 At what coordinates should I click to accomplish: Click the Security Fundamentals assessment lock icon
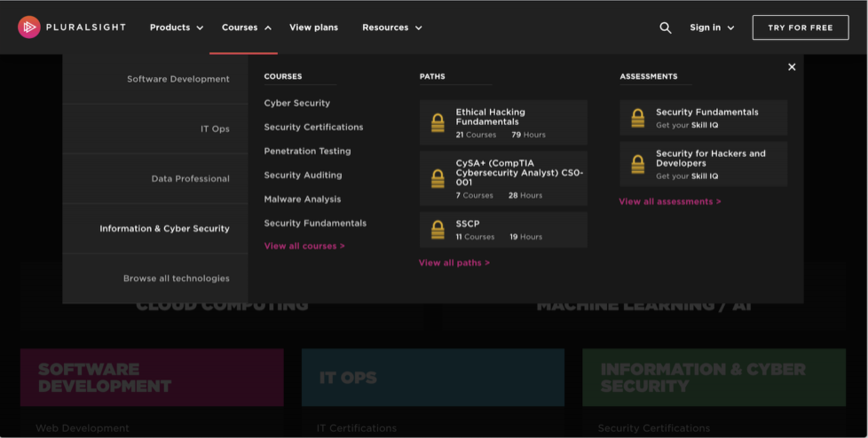click(638, 118)
